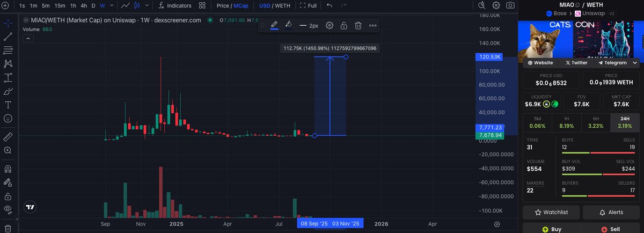This screenshot has width=644, height=233.
Task: Collapse the indicator legend chevron
Action: pyautogui.click(x=27, y=38)
